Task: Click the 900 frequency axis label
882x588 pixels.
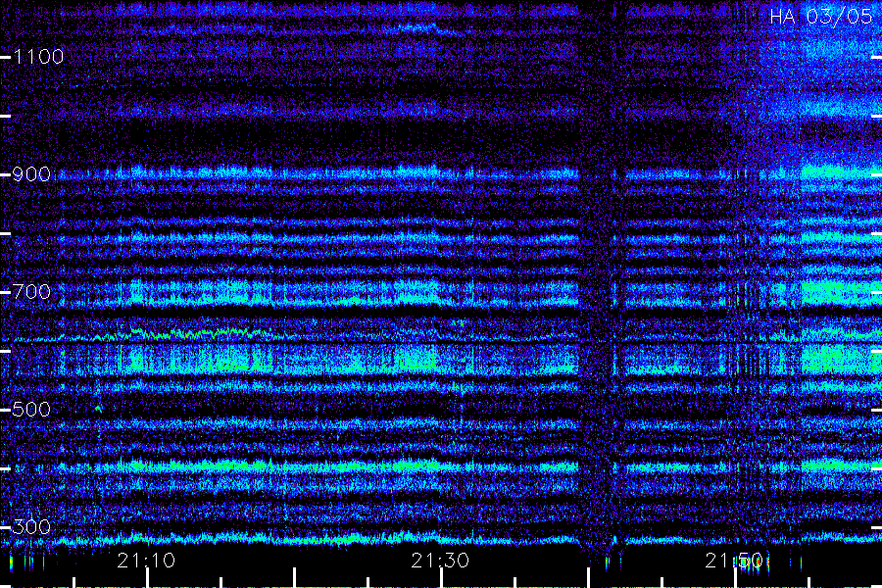Action: [x=31, y=174]
